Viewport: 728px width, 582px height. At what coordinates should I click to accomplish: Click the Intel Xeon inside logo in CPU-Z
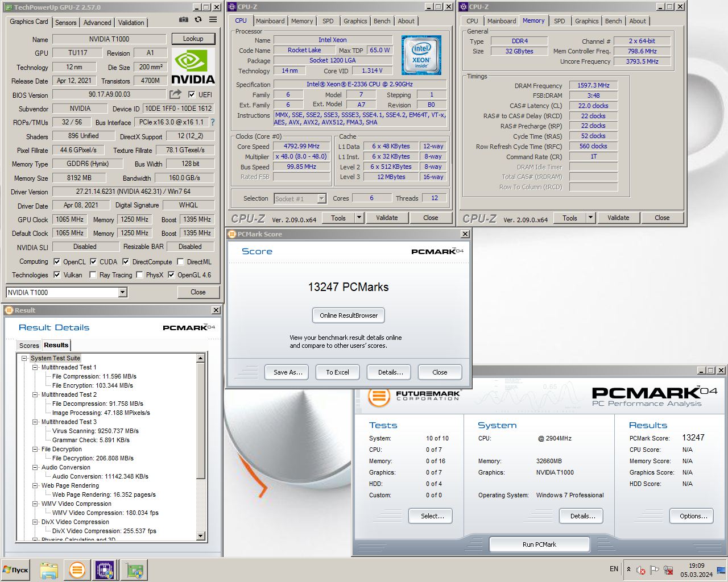tap(421, 55)
